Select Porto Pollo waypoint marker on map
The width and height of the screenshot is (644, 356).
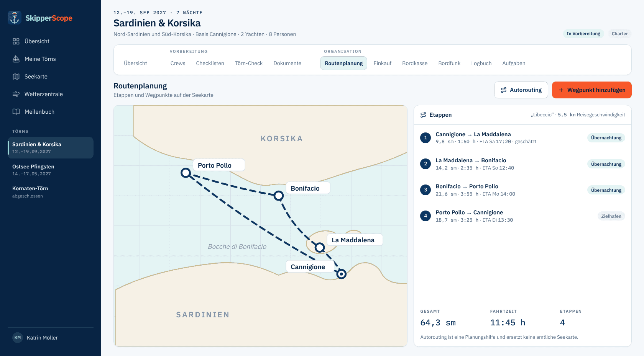tap(186, 173)
